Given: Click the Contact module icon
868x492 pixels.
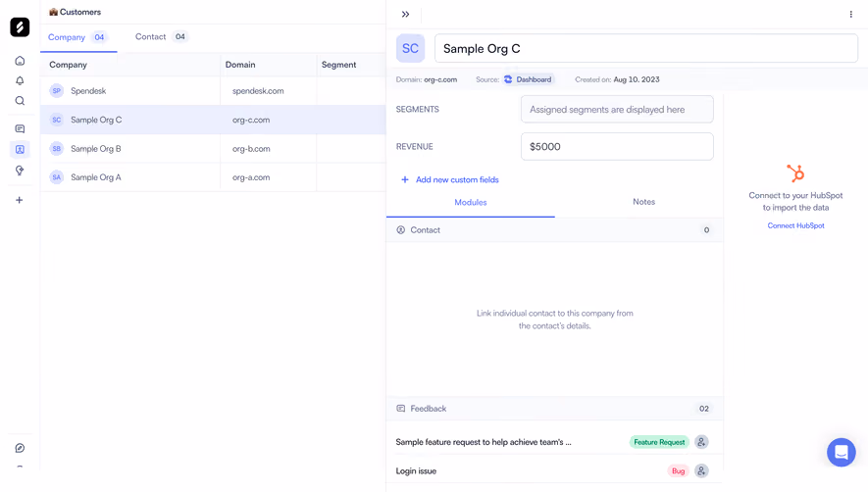Looking at the screenshot, I should click(401, 229).
